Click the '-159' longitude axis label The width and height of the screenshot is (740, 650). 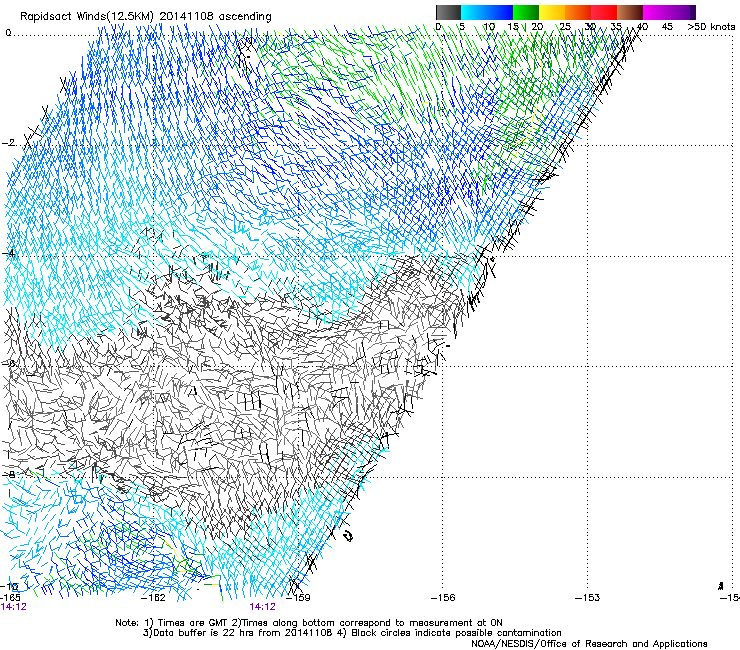point(299,597)
